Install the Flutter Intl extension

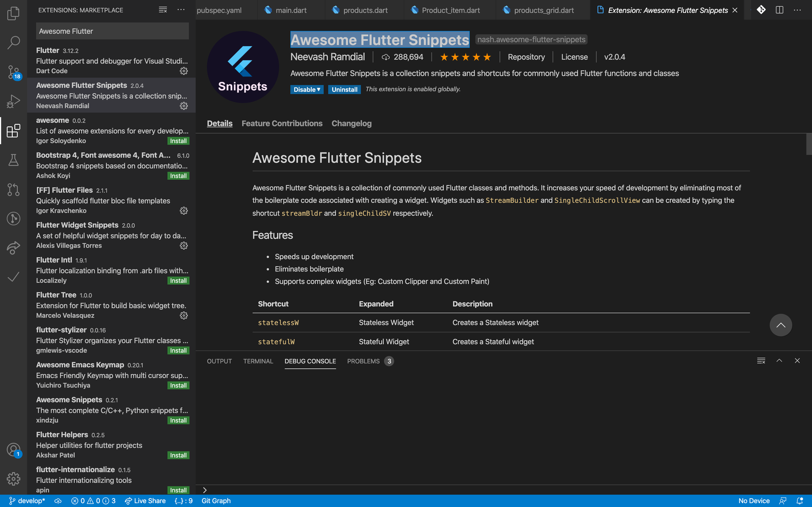click(178, 280)
